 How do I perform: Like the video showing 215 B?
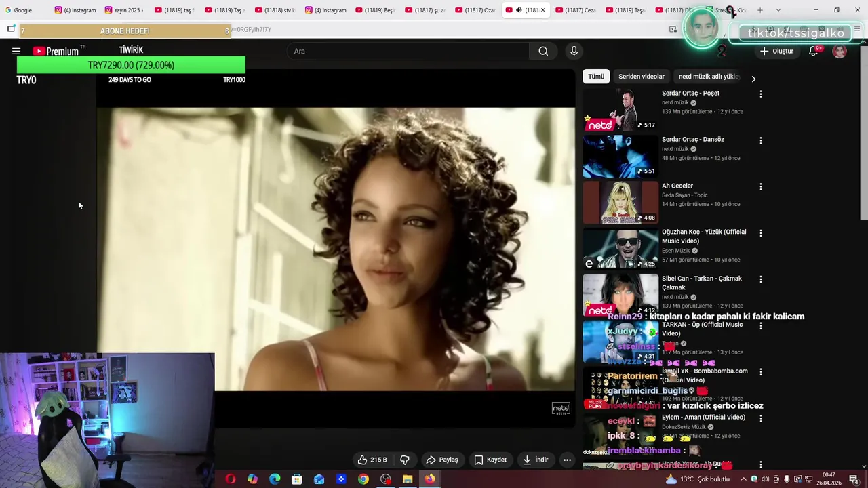[372, 460]
